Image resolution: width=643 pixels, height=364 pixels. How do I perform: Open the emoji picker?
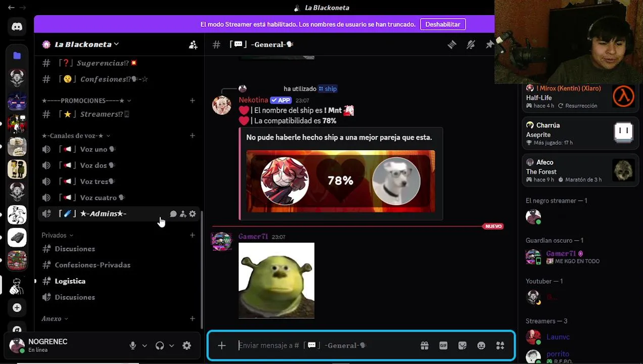(x=481, y=345)
